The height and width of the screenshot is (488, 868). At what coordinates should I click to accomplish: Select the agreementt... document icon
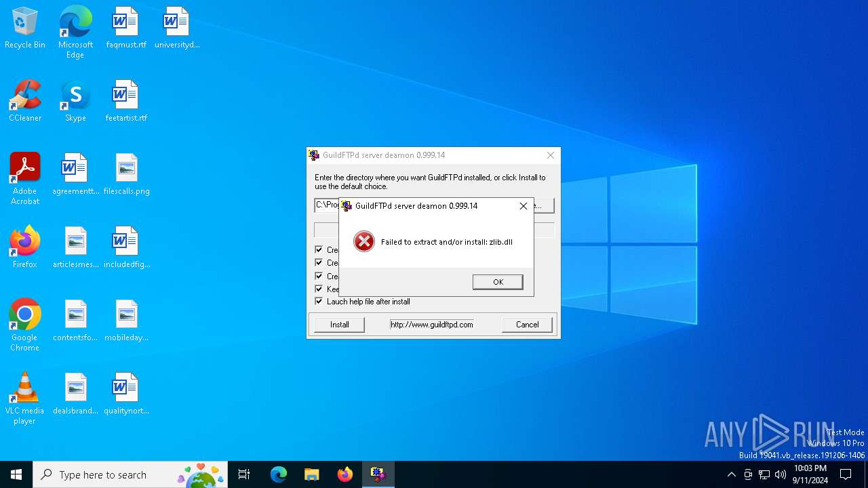point(75,175)
